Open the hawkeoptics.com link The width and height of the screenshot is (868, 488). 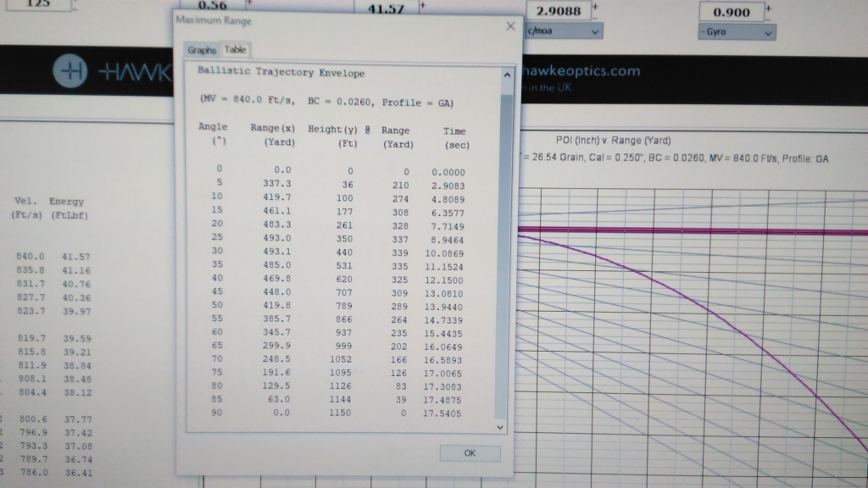tap(581, 71)
